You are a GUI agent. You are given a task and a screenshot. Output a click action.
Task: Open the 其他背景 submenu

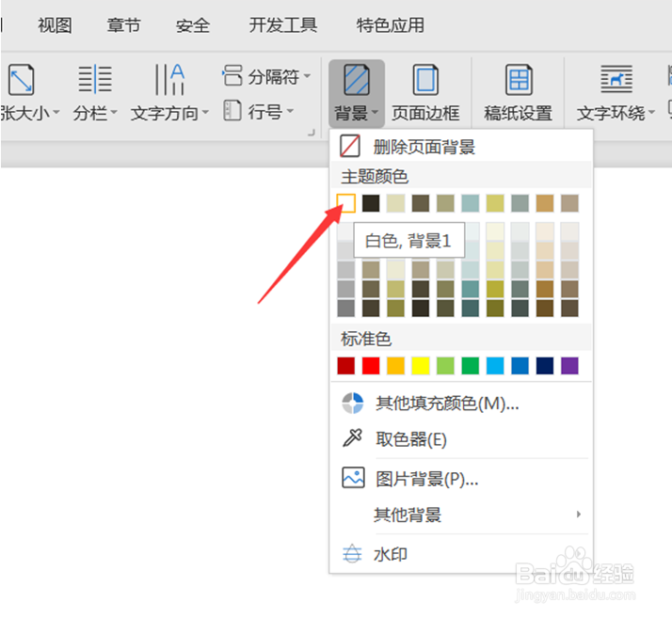(x=461, y=515)
